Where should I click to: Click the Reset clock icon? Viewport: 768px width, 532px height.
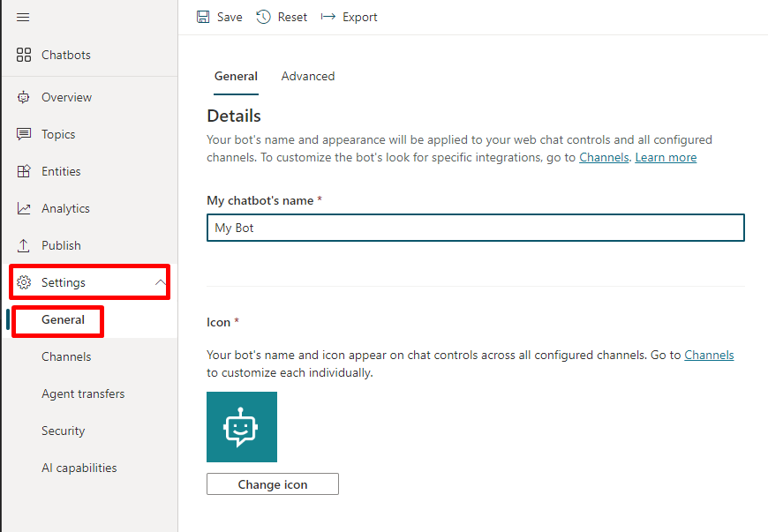coord(263,17)
